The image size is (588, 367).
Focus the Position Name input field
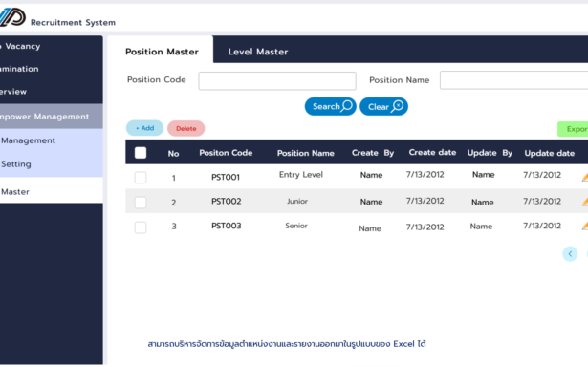click(513, 80)
